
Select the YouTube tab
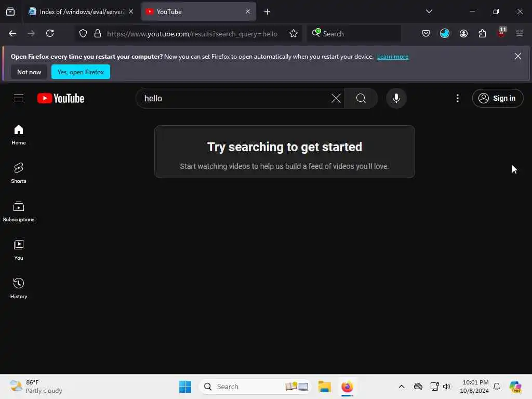click(198, 12)
